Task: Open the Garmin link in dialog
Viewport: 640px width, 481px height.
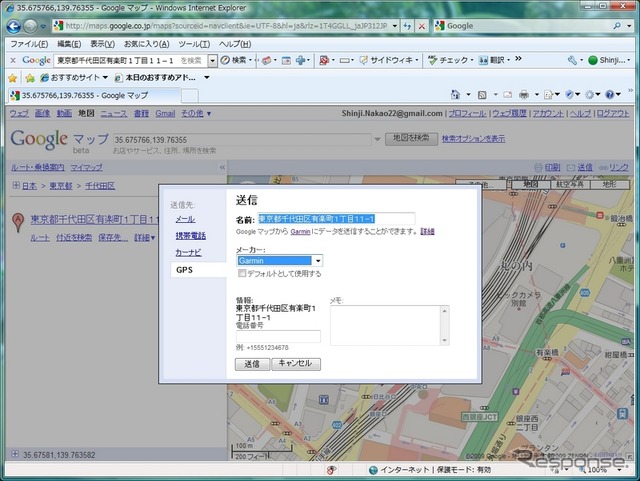Action: coord(300,232)
